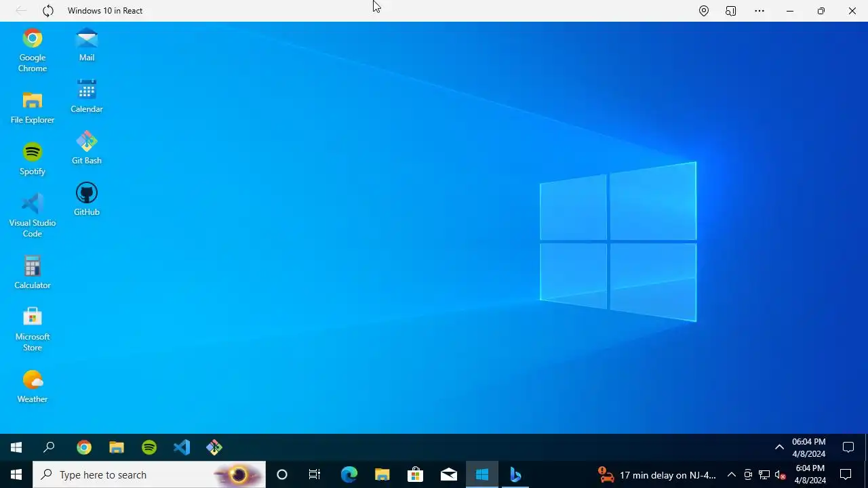This screenshot has height=488, width=868.
Task: Open the '17 min delay on NJ-4...' news widget
Action: click(x=657, y=475)
